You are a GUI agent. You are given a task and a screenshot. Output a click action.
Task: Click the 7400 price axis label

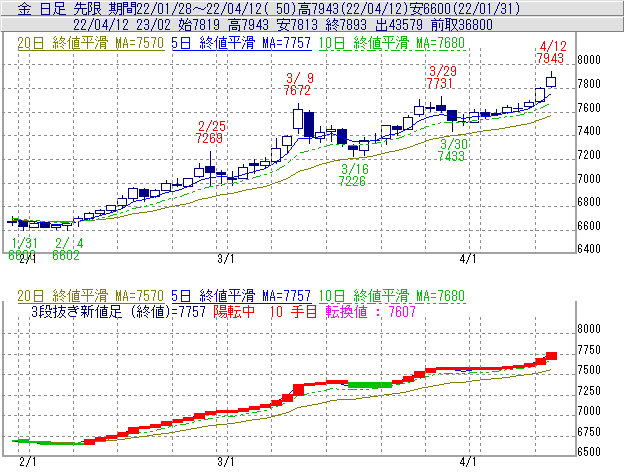pyautogui.click(x=589, y=131)
